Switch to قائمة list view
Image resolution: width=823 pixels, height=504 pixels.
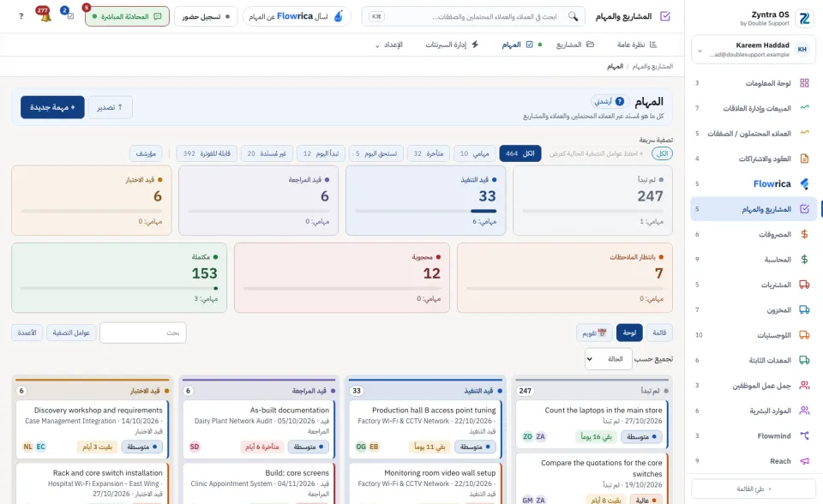(x=659, y=333)
